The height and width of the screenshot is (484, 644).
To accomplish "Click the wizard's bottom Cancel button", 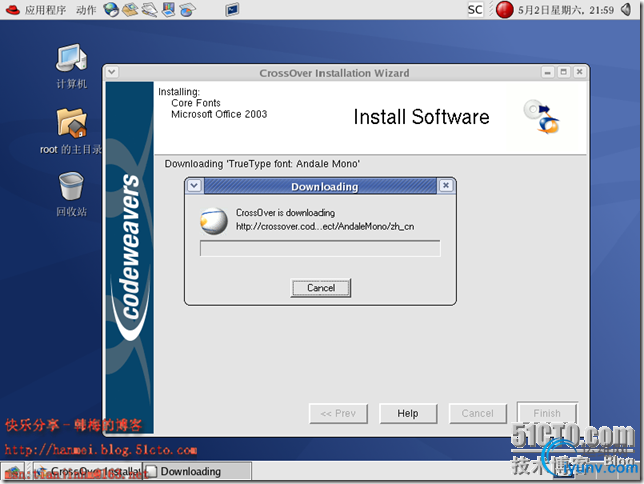I will (478, 413).
